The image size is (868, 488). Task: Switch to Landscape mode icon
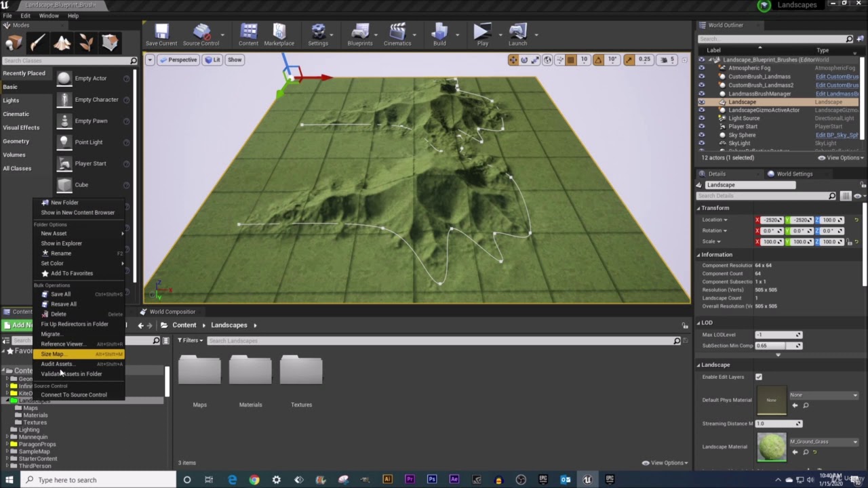tap(62, 43)
